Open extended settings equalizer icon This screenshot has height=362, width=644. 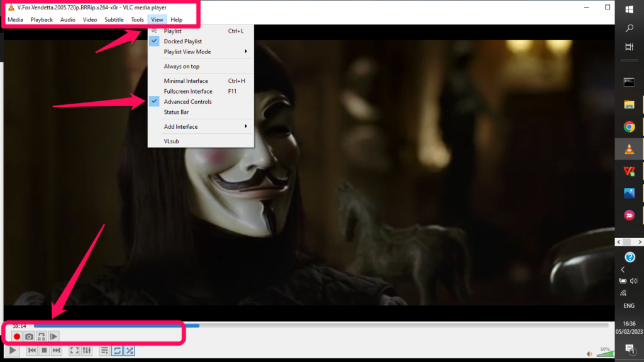coord(87,351)
